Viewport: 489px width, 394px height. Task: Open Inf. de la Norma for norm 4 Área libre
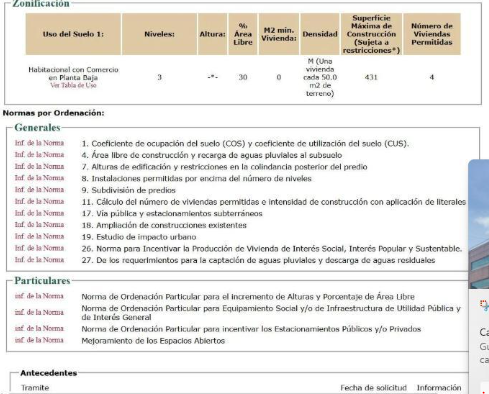point(39,155)
